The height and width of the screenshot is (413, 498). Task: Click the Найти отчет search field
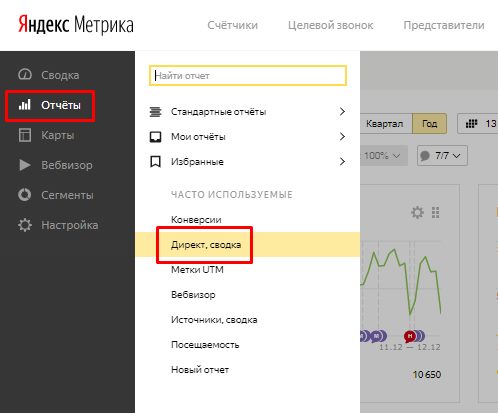pyautogui.click(x=248, y=75)
